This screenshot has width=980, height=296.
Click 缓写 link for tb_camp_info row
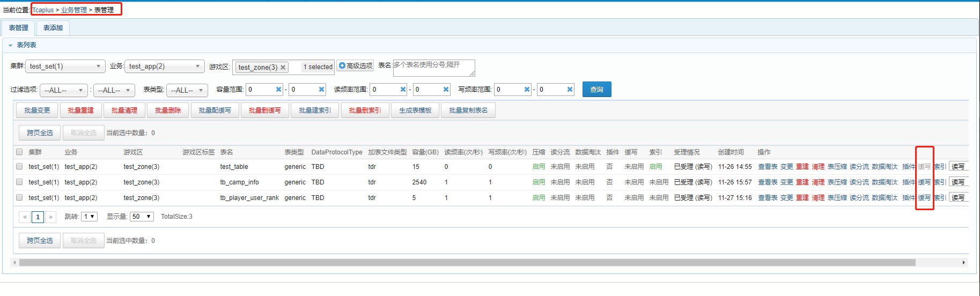coord(924,182)
